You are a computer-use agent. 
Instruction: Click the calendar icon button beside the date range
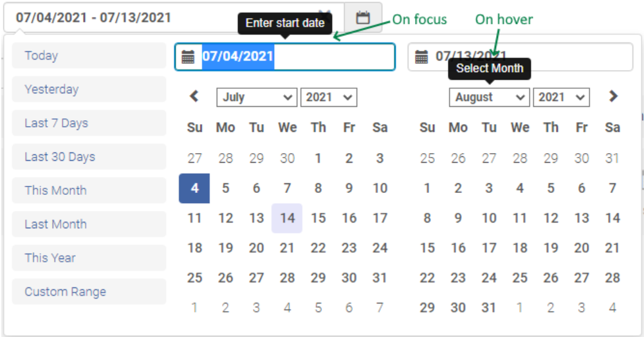(363, 17)
